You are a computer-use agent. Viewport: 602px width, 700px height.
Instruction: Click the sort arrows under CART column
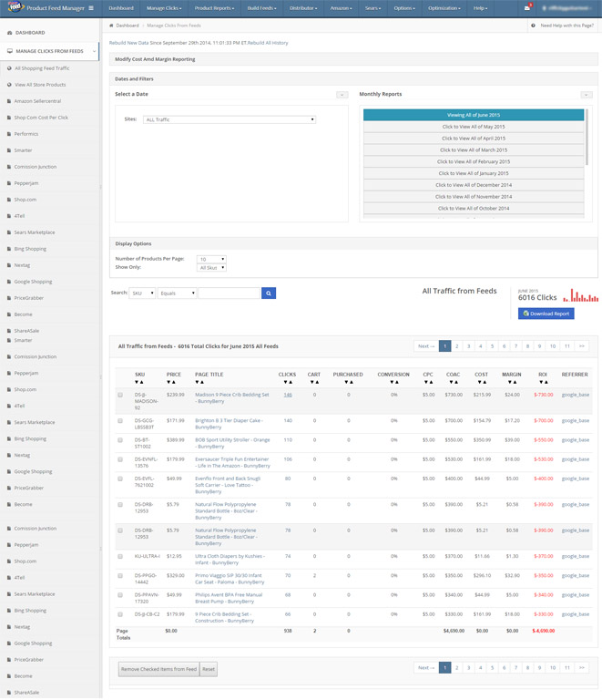coord(315,382)
